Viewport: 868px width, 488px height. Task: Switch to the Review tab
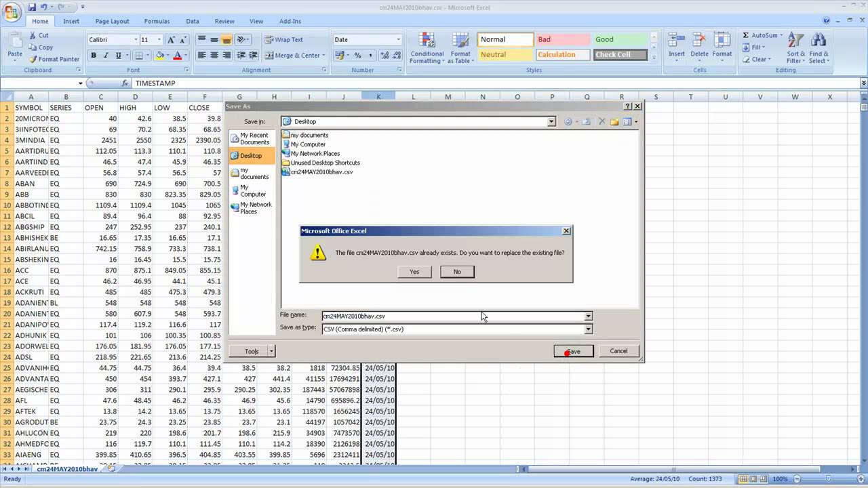(x=224, y=22)
